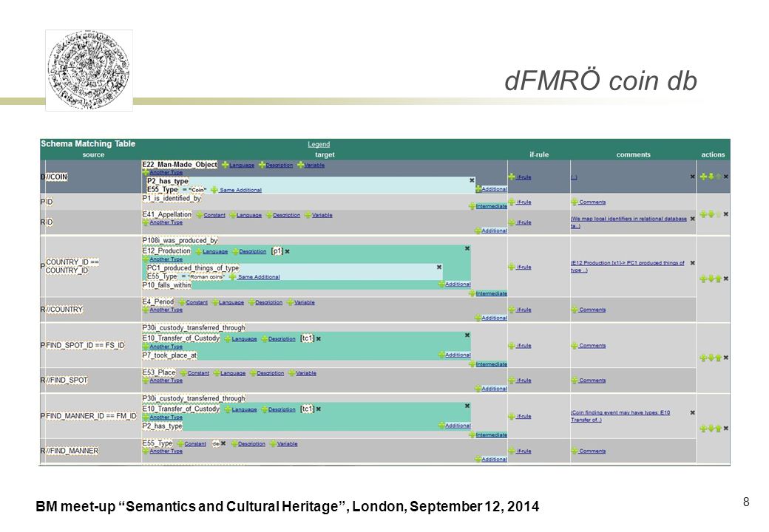Add Constant to E4_Period
This screenshot has width=769, height=532.
[x=193, y=303]
